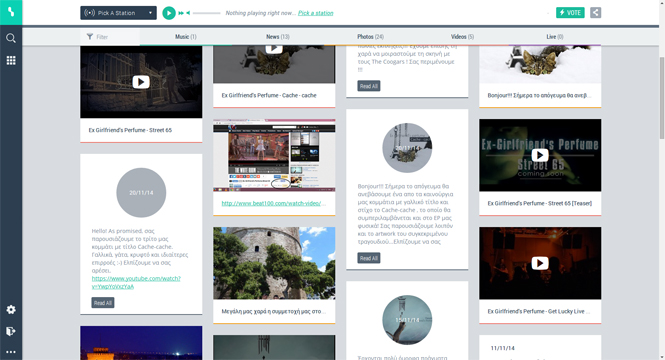Click the green app logo at top left
The width and height of the screenshot is (665, 360).
click(11, 12)
